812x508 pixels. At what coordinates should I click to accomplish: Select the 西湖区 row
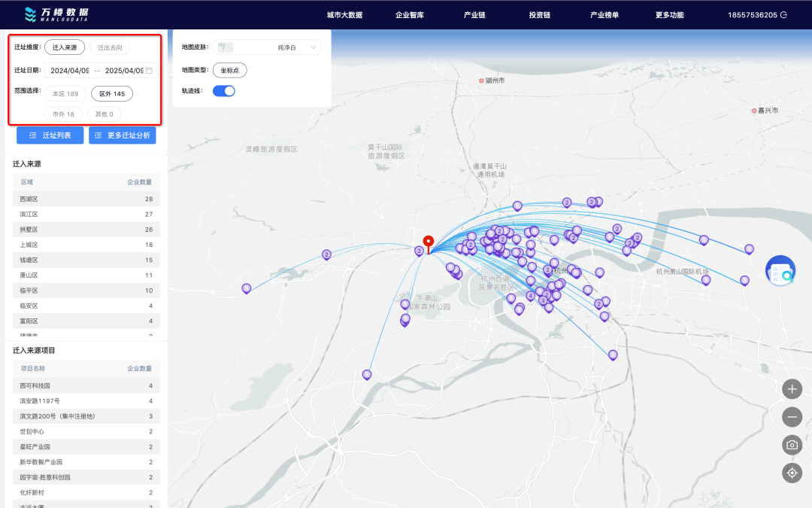[x=86, y=199]
